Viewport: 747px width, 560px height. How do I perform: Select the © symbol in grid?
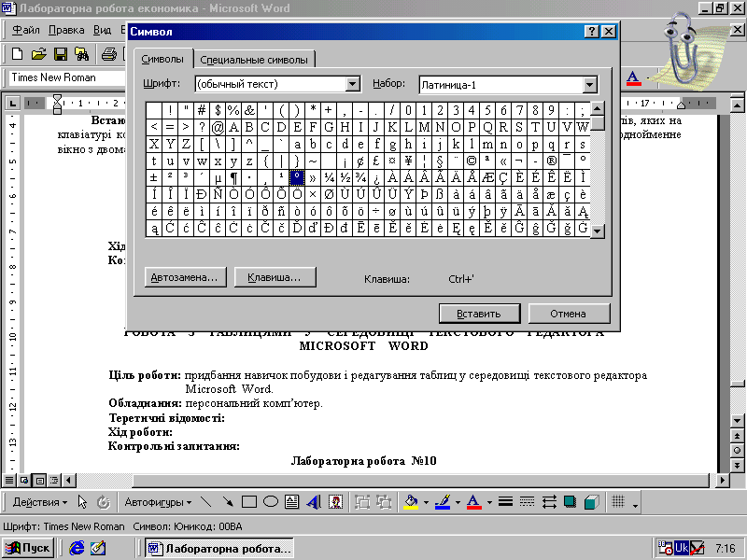(x=472, y=161)
